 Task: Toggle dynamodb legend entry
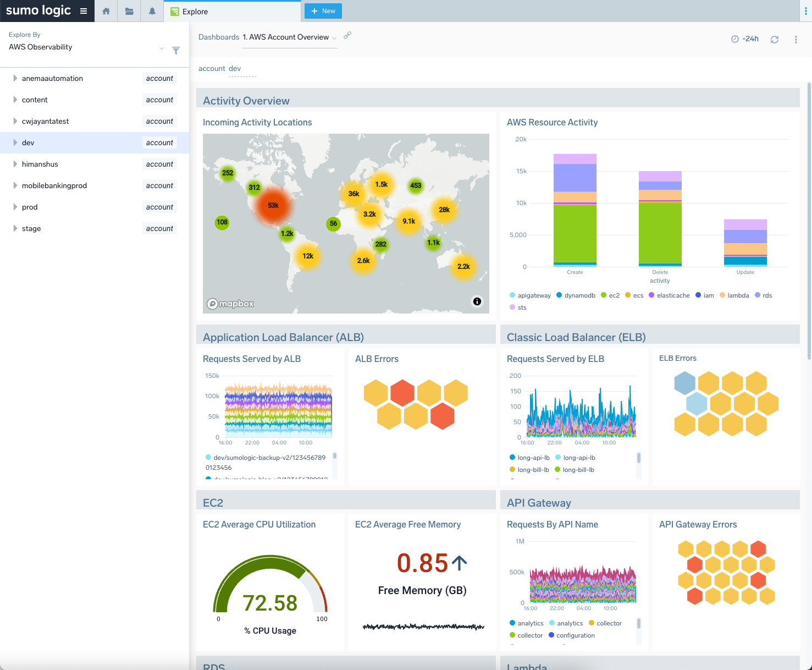click(x=576, y=295)
